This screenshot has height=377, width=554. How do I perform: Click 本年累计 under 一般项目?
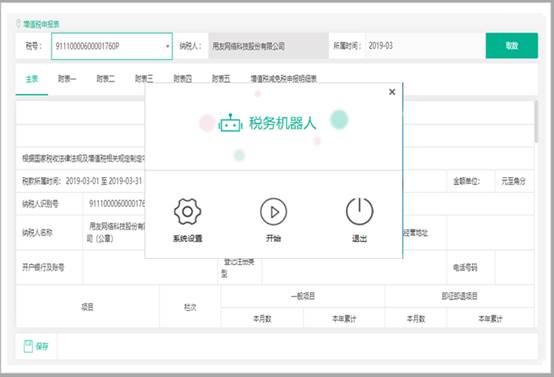click(344, 318)
